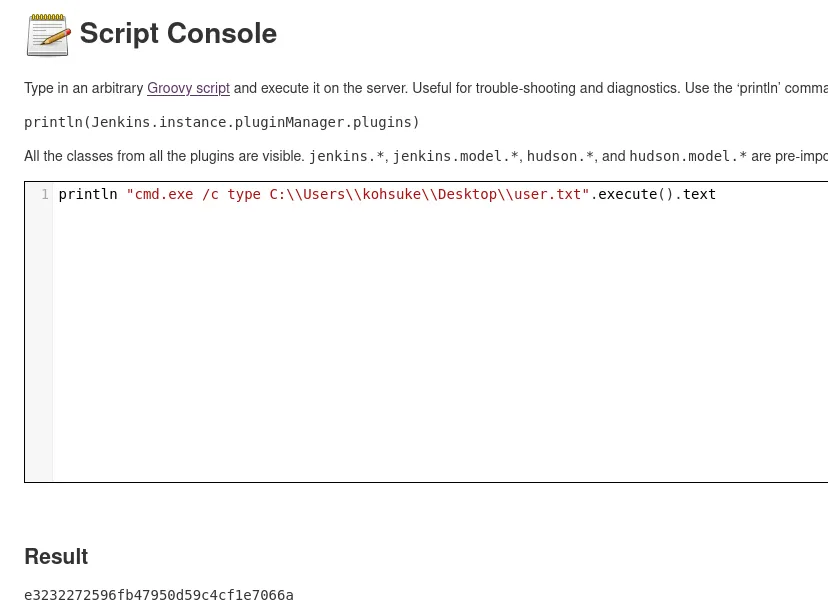828x608 pixels.
Task: Click 'hudson.model.*' in the description text
Action: (688, 156)
